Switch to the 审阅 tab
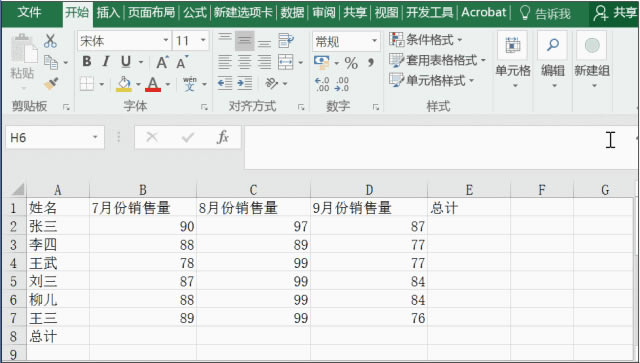 tap(324, 13)
